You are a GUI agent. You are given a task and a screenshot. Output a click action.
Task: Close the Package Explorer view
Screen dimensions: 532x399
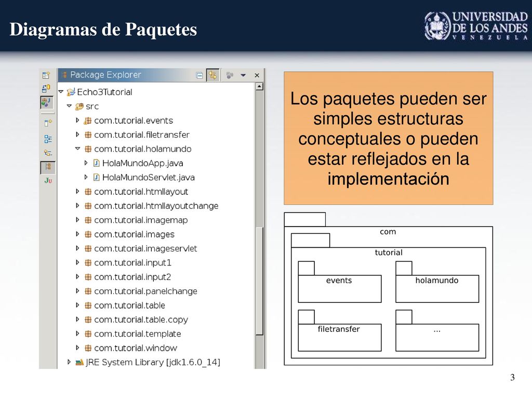257,75
